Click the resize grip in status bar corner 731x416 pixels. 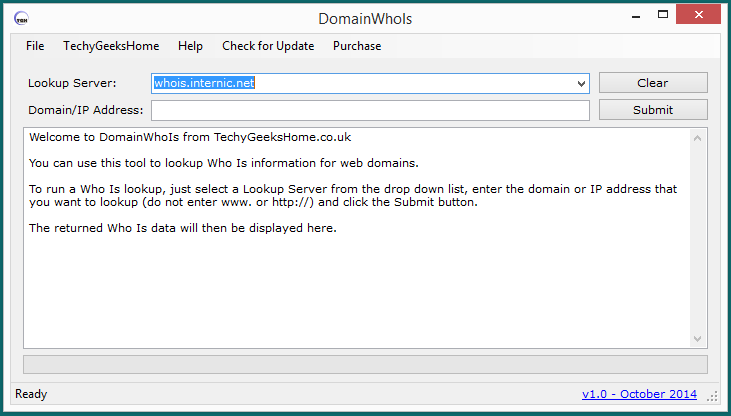coord(712,396)
